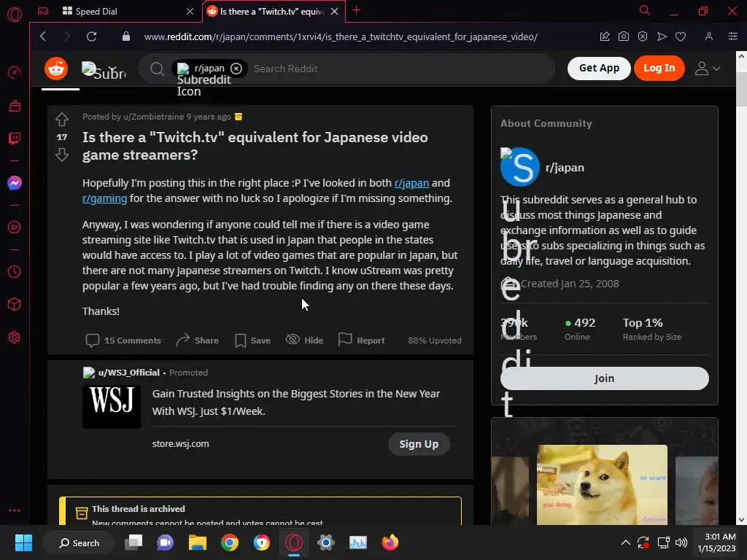Open Opera profile account icon

(709, 36)
